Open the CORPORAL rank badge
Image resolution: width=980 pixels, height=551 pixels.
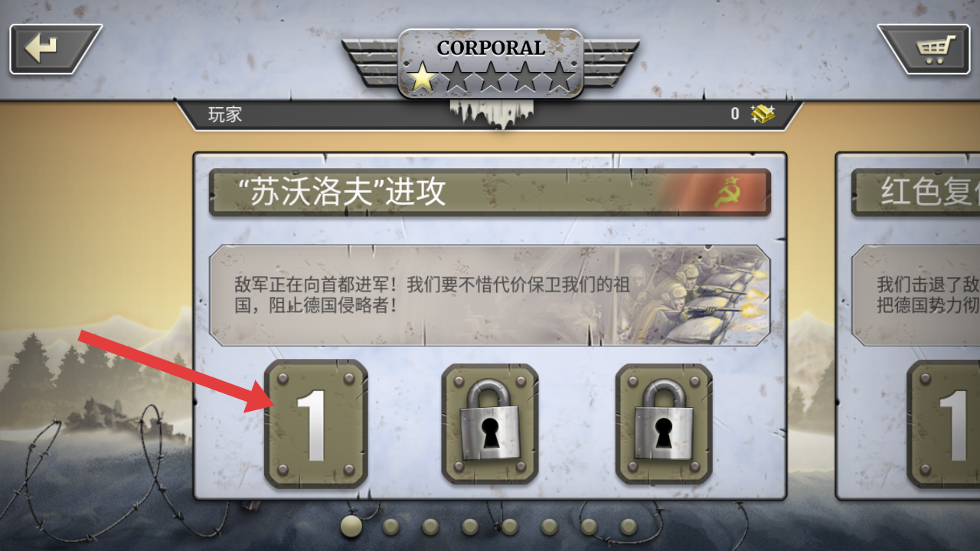(x=491, y=64)
